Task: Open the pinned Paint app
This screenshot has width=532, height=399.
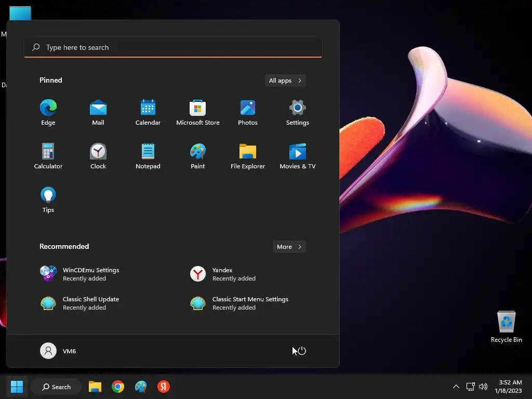Action: (198, 156)
